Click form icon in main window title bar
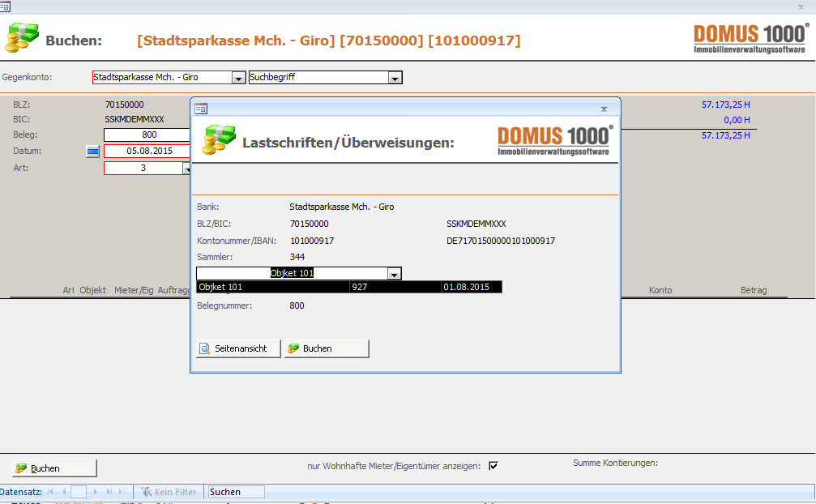 5,6
